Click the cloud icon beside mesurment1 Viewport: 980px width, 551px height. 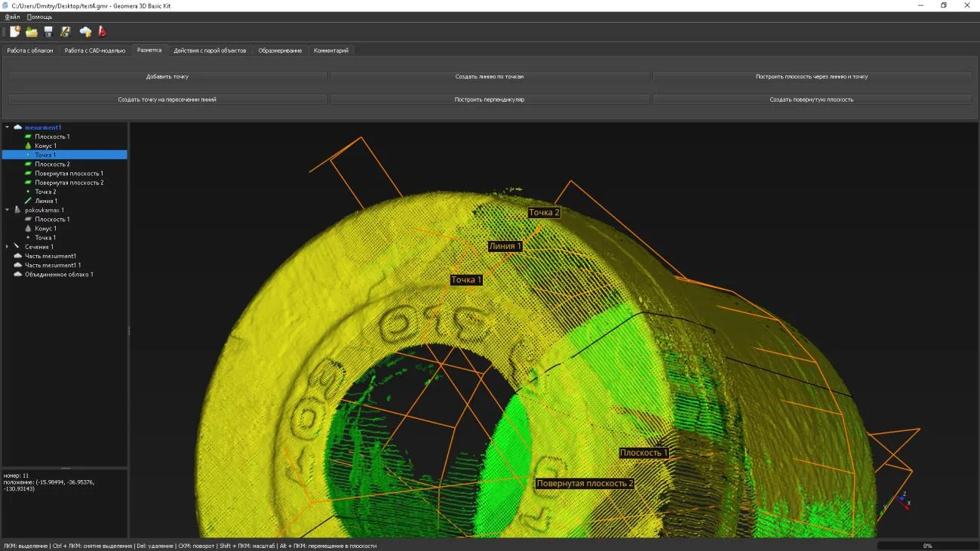tap(17, 128)
